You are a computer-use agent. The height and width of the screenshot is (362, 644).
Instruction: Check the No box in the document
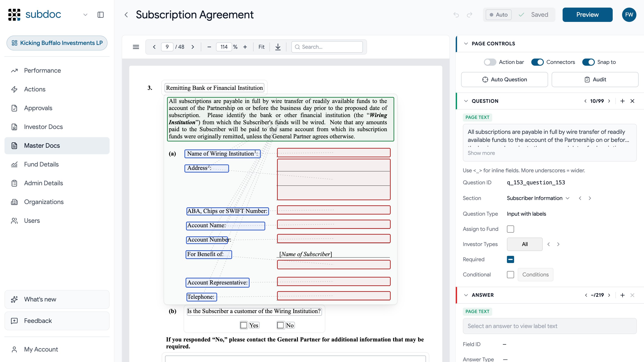click(280, 325)
